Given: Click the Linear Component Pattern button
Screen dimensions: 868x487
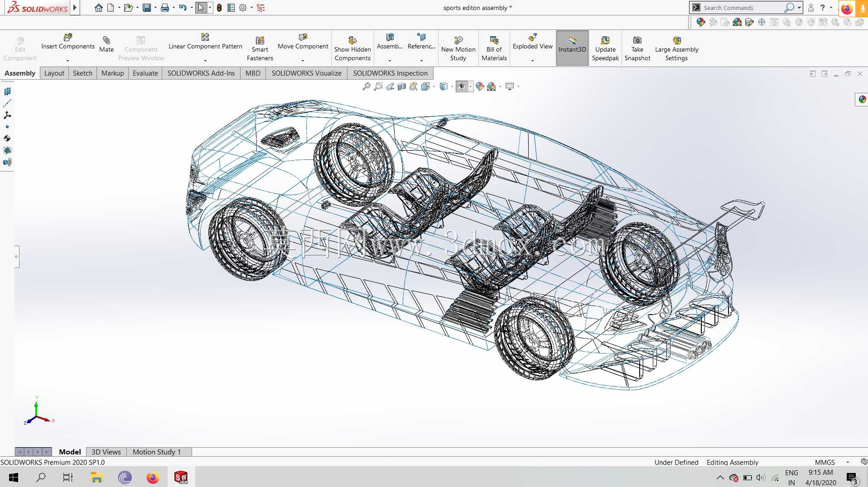Looking at the screenshot, I should (x=205, y=42).
